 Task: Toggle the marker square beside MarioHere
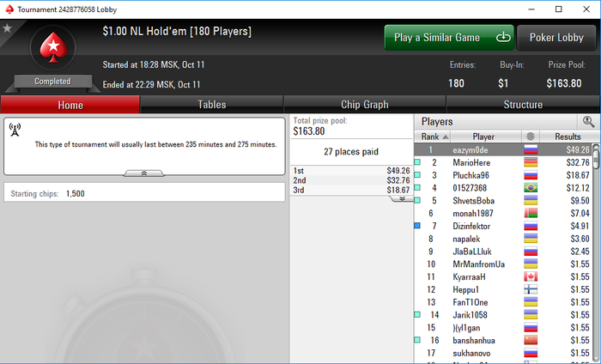[x=417, y=162]
